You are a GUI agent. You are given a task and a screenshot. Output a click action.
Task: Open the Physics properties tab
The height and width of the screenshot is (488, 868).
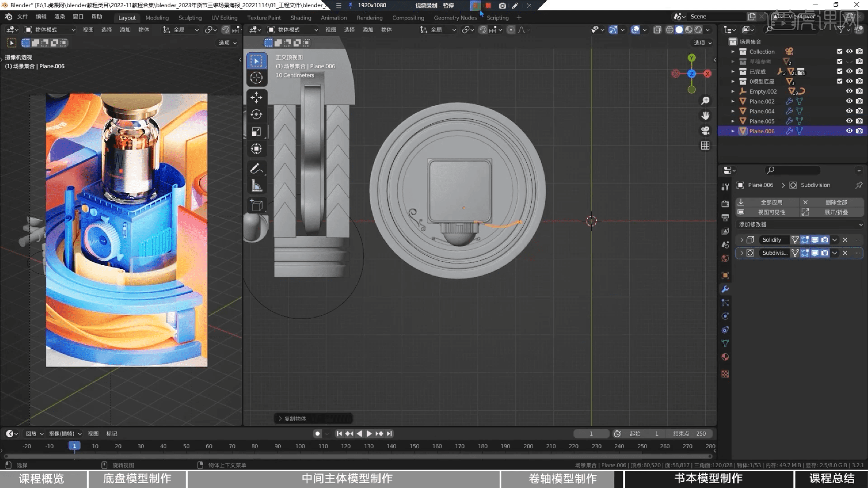(725, 316)
